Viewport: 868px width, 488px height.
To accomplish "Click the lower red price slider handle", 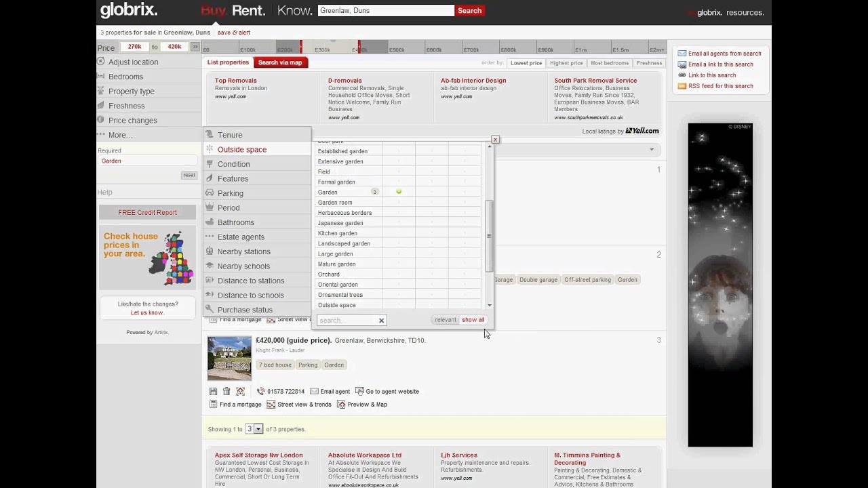I will tap(301, 47).
